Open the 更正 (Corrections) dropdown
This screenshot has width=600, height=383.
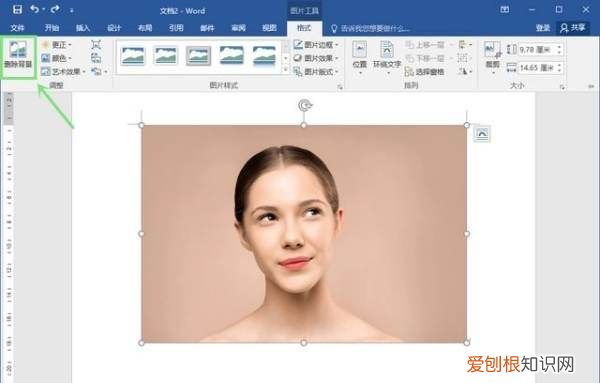pos(56,45)
